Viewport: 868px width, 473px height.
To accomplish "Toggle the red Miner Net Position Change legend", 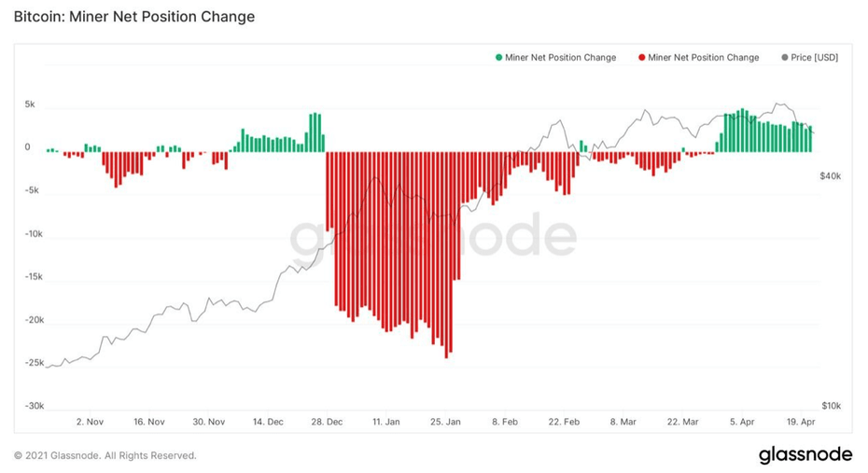I will (x=699, y=58).
